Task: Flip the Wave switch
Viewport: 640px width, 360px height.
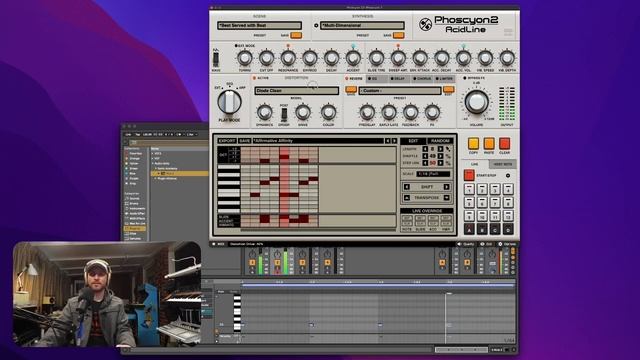Action: (x=216, y=59)
